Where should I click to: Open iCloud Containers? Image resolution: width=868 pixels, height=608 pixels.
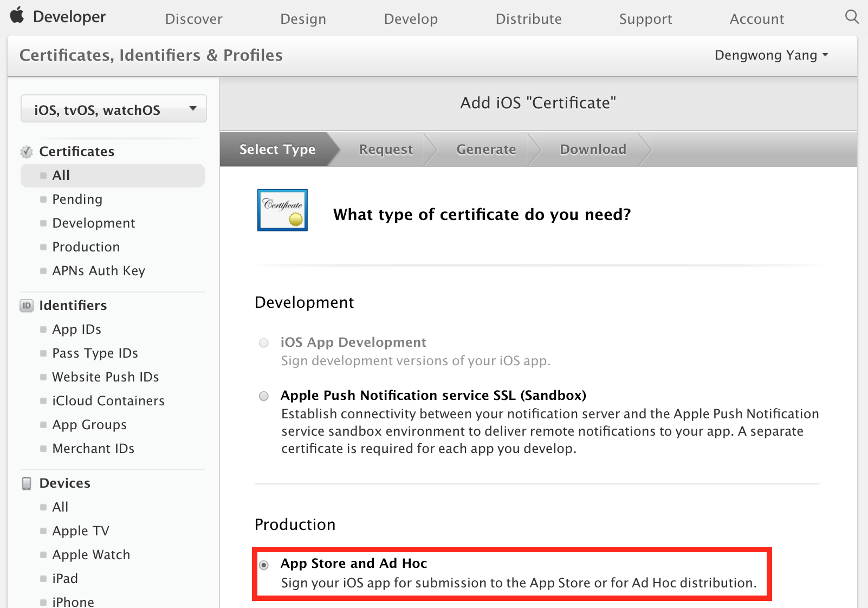[108, 401]
